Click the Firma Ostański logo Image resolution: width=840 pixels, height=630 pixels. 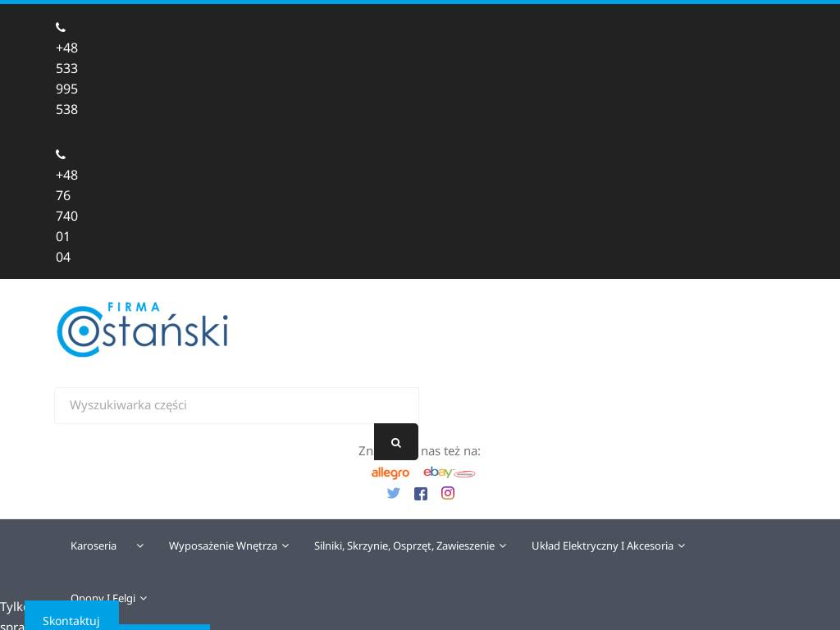pyautogui.click(x=143, y=330)
